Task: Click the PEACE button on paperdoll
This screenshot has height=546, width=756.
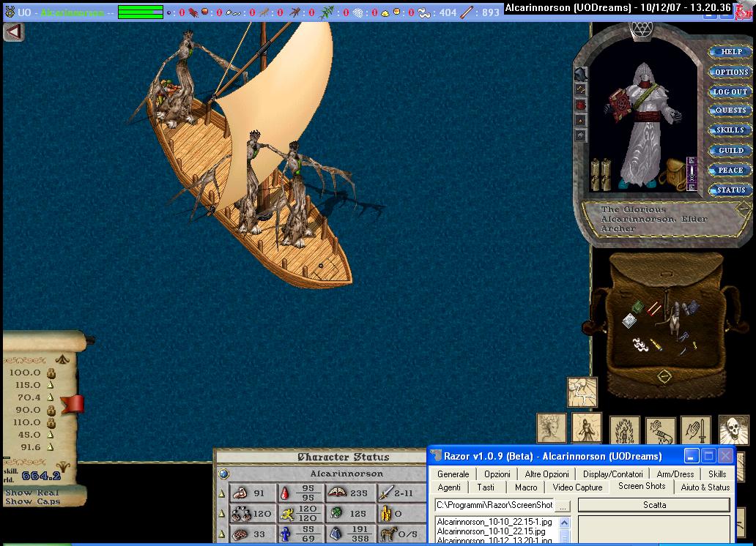Action: [x=730, y=170]
